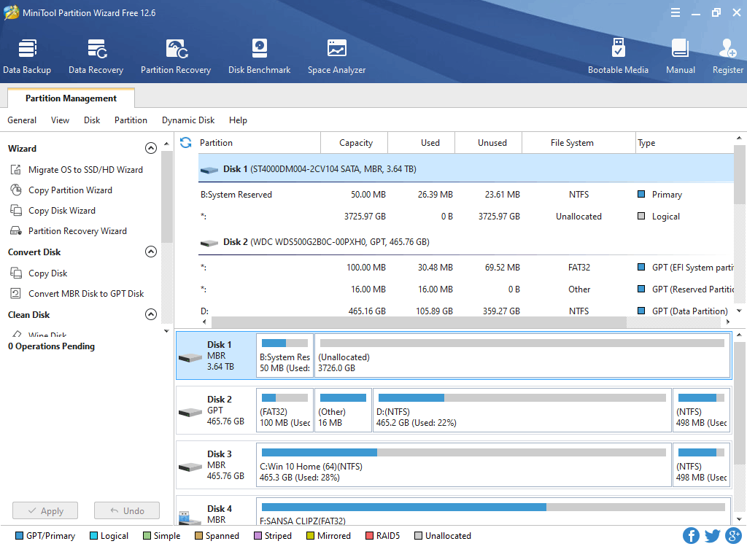Switch to the Partition Management tab

click(x=71, y=98)
